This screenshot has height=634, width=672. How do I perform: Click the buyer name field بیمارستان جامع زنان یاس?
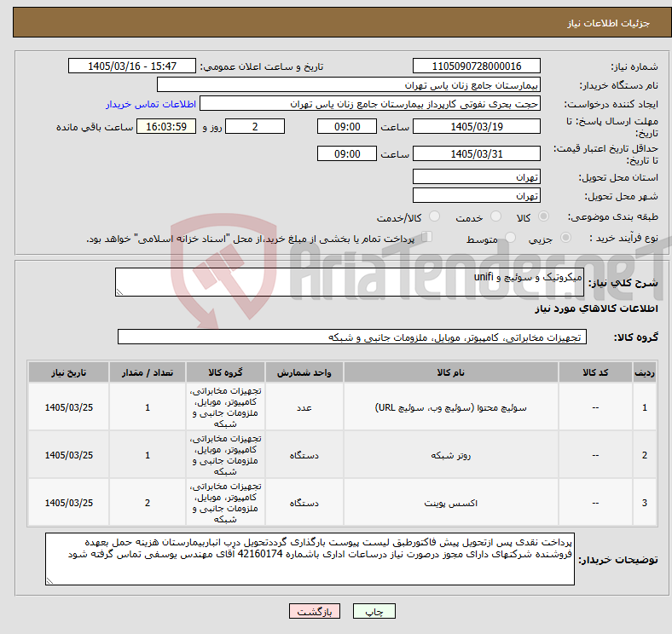(349, 85)
